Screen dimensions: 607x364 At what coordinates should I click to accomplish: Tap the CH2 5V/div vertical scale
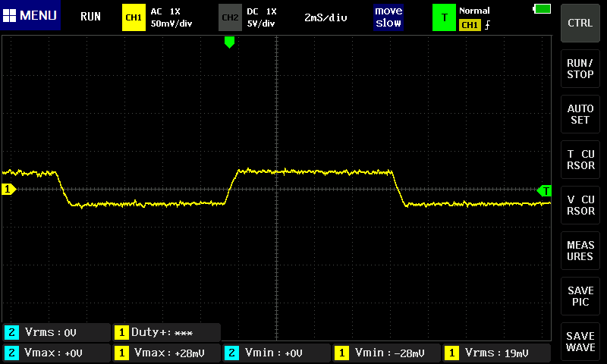click(x=261, y=24)
